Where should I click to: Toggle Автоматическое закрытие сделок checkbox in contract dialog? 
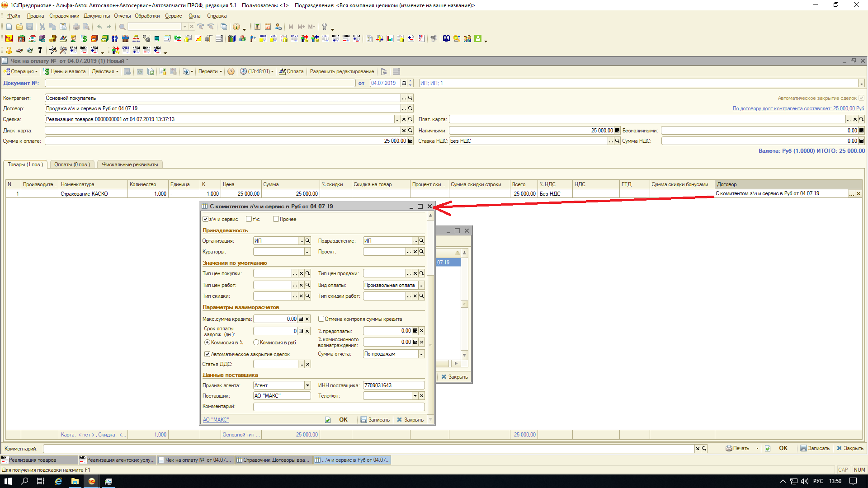[207, 354]
